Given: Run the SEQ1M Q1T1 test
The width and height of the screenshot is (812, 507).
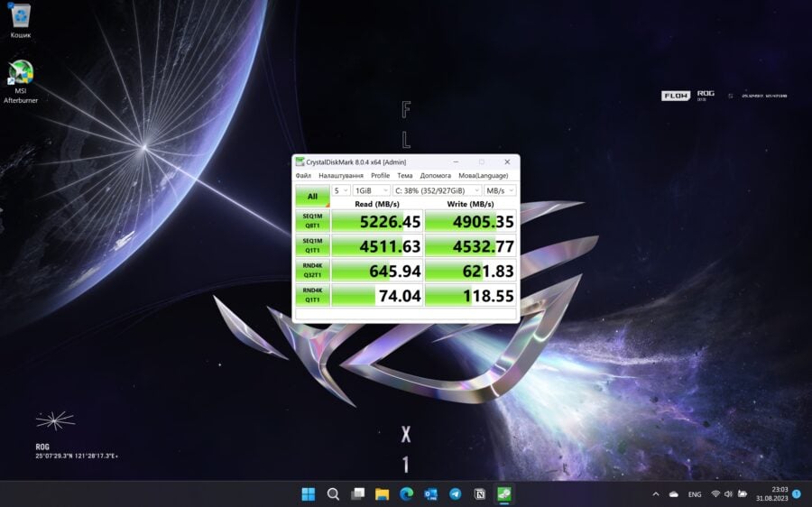Looking at the screenshot, I should click(x=312, y=245).
